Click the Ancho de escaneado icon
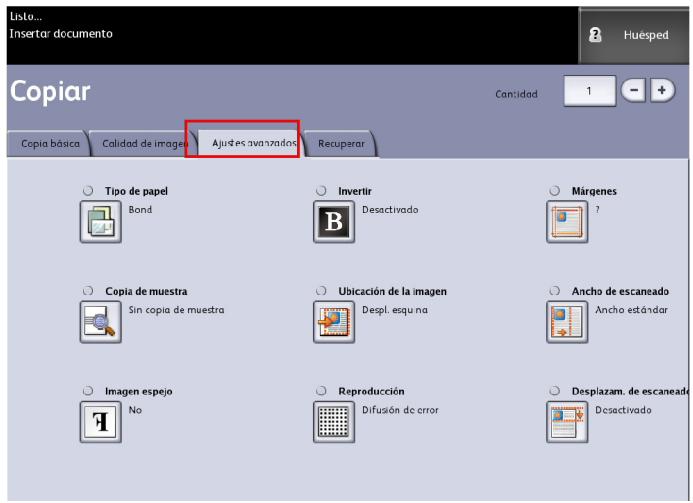The image size is (693, 503). (567, 322)
